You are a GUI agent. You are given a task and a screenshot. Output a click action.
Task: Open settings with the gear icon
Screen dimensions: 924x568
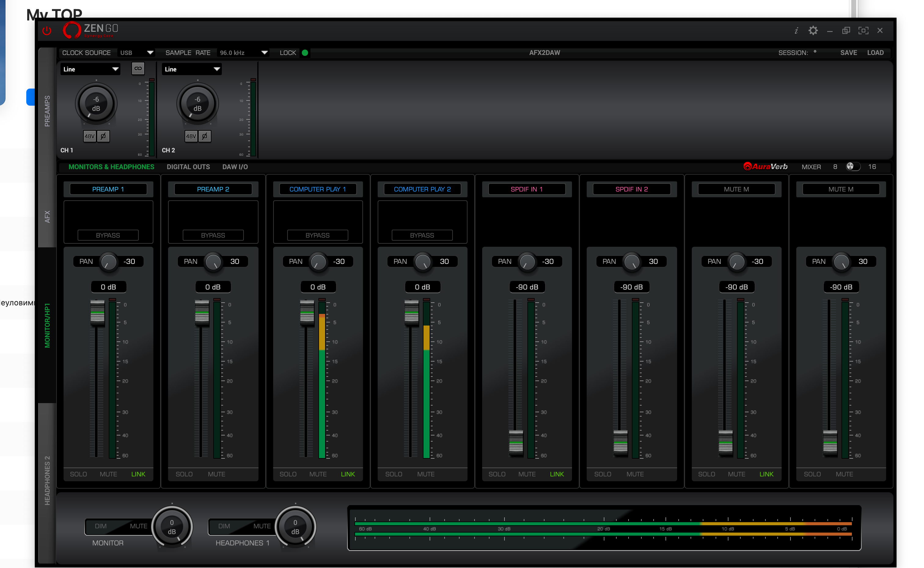813,31
